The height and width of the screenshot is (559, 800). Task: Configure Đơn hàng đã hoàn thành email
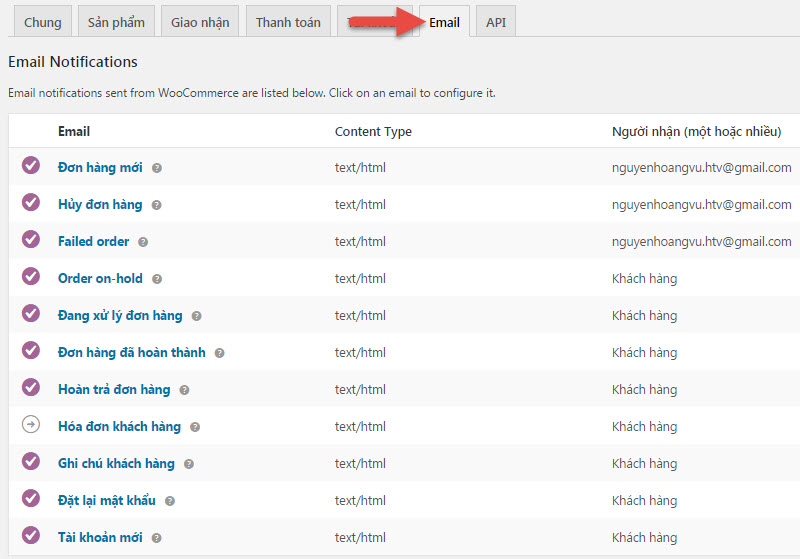pos(132,352)
